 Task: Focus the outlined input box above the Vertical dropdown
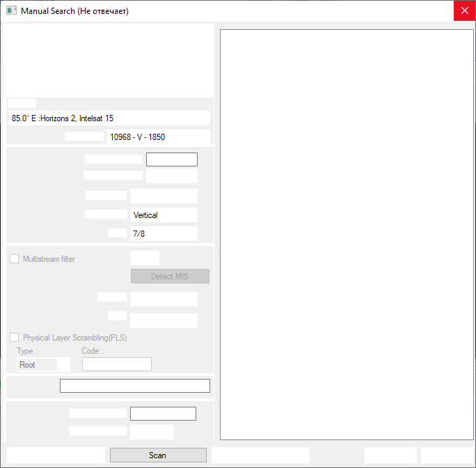coord(171,159)
